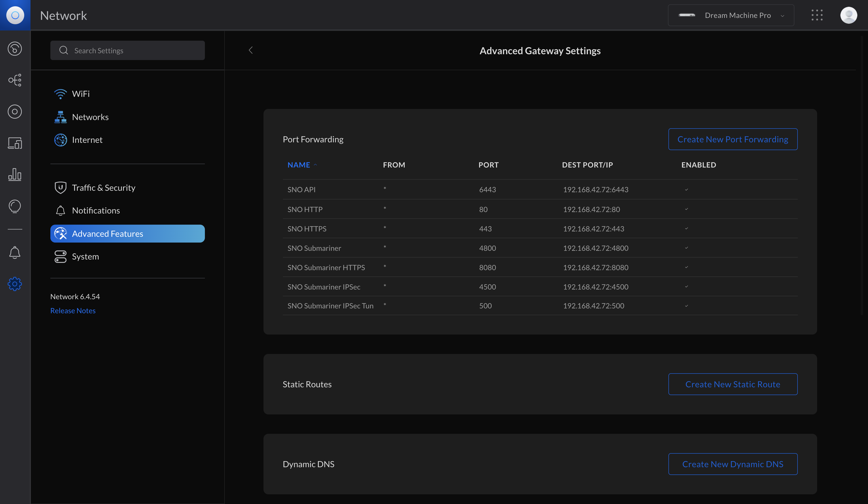
Task: Select the Topology view icon
Action: [x=15, y=80]
